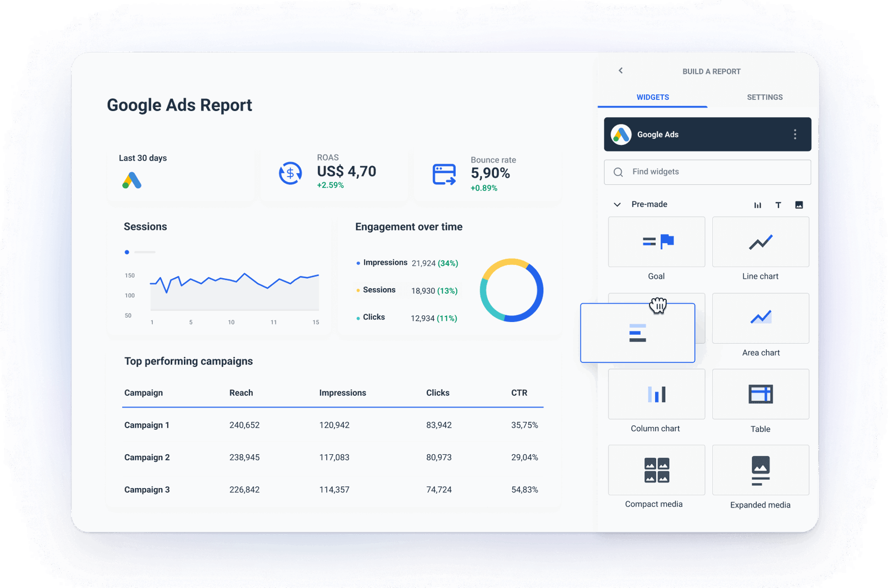Choose the Expanded media widget
This screenshot has width=889, height=588.
click(x=760, y=470)
